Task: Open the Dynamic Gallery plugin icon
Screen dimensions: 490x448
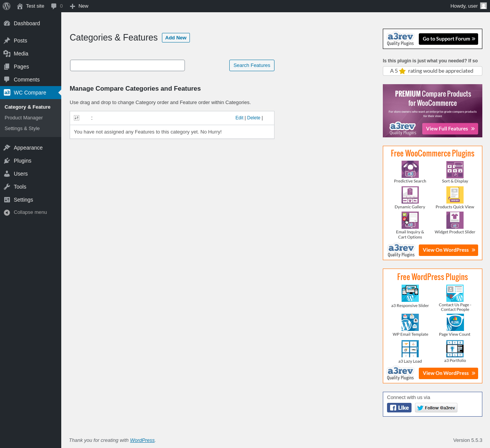Action: (410, 195)
